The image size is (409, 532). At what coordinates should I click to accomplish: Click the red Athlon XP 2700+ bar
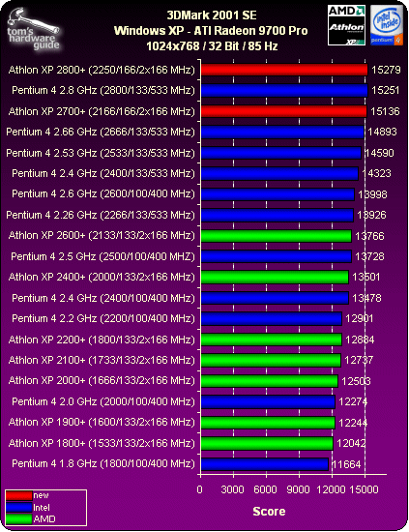click(284, 111)
